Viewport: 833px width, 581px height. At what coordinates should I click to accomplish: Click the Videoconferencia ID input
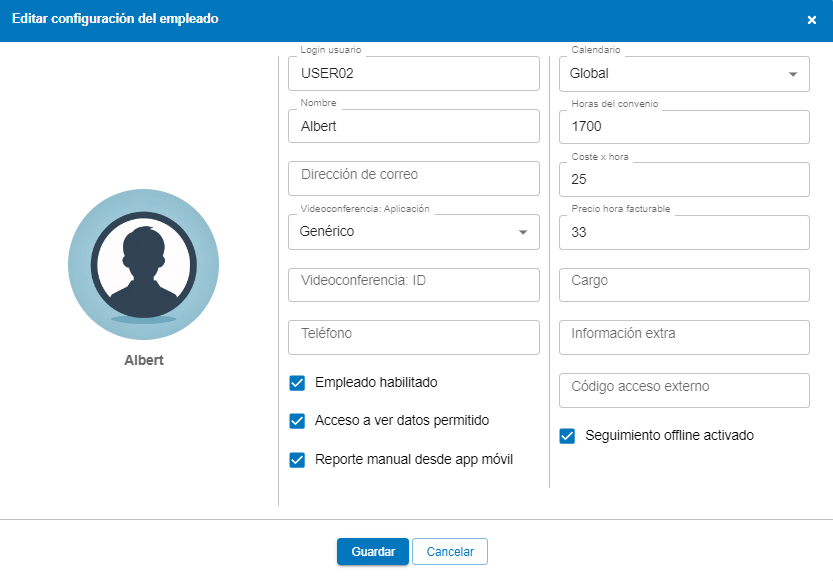[x=413, y=285]
